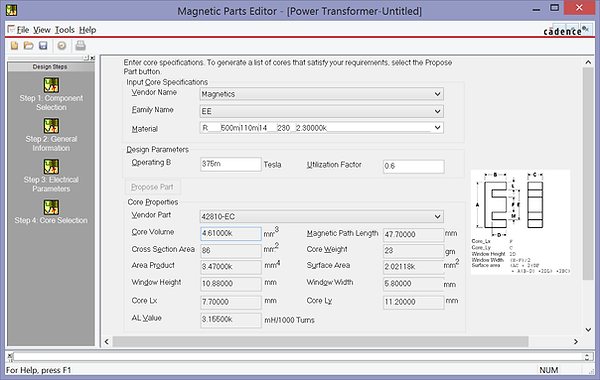600x380 pixels.
Task: Open the Tools menu
Action: 65,30
